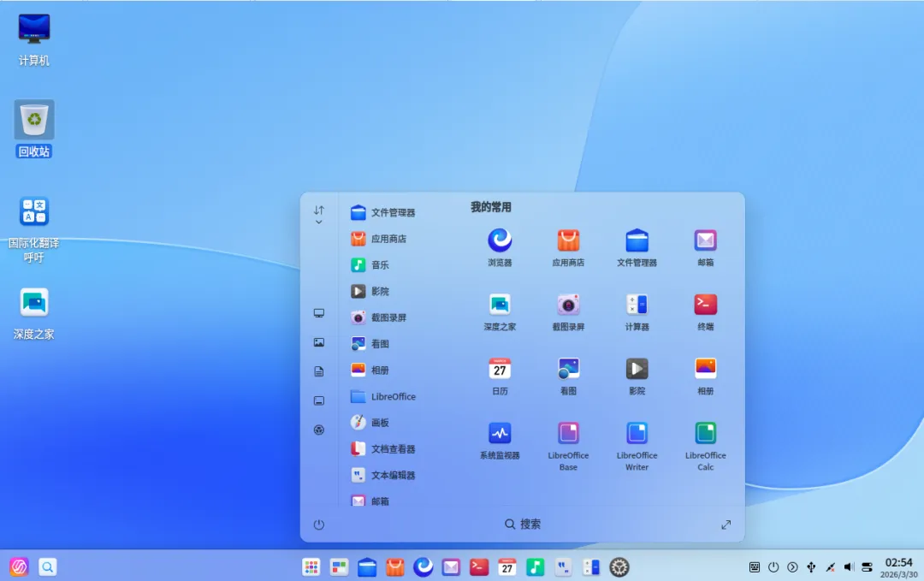Open the 计算器 app in the launcher
Screen dimensions: 924x581
tap(637, 311)
